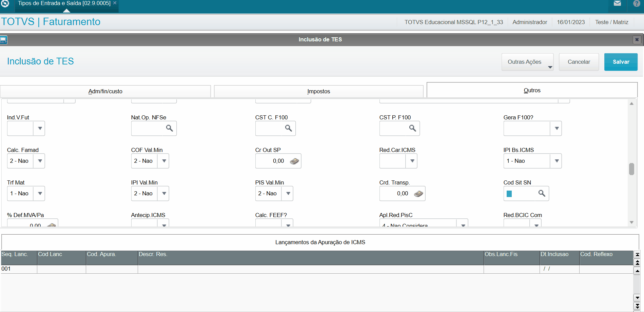Click the Salvar button
Image resolution: width=644 pixels, height=312 pixels.
point(621,62)
